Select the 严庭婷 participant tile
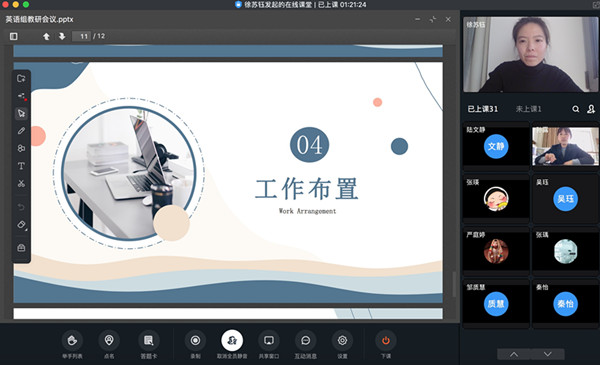This screenshot has width=600, height=365. 496,251
